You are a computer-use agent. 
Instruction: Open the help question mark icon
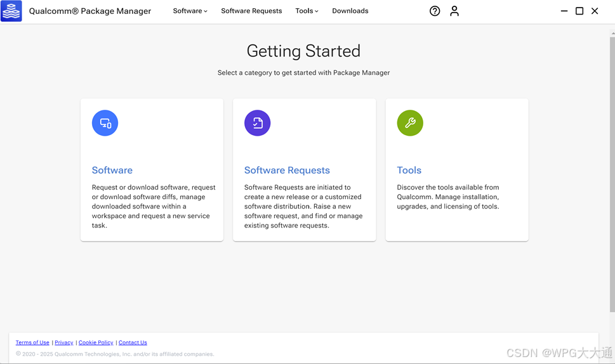coord(435,11)
